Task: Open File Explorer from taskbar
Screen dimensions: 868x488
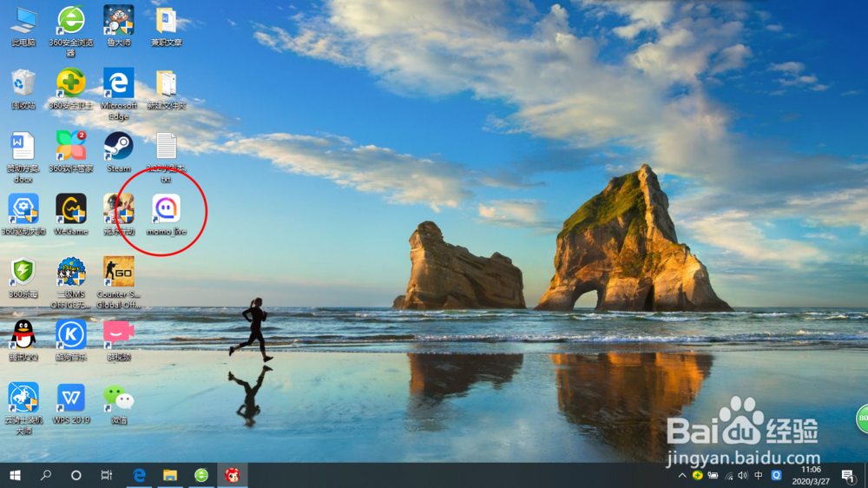Action: pos(170,475)
